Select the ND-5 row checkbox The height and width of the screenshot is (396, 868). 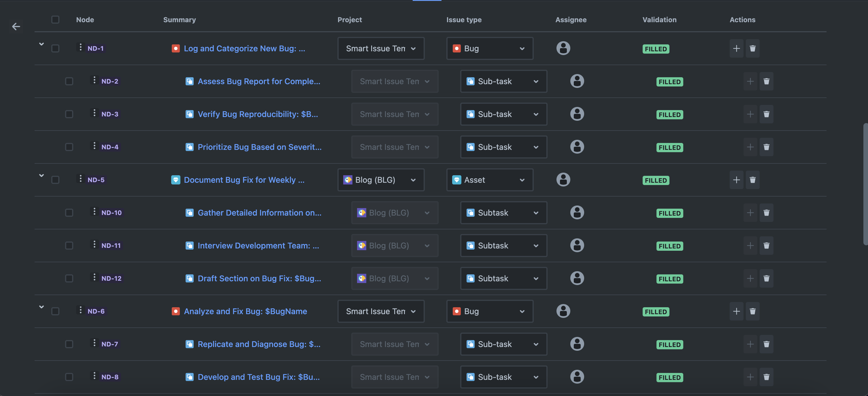click(55, 180)
